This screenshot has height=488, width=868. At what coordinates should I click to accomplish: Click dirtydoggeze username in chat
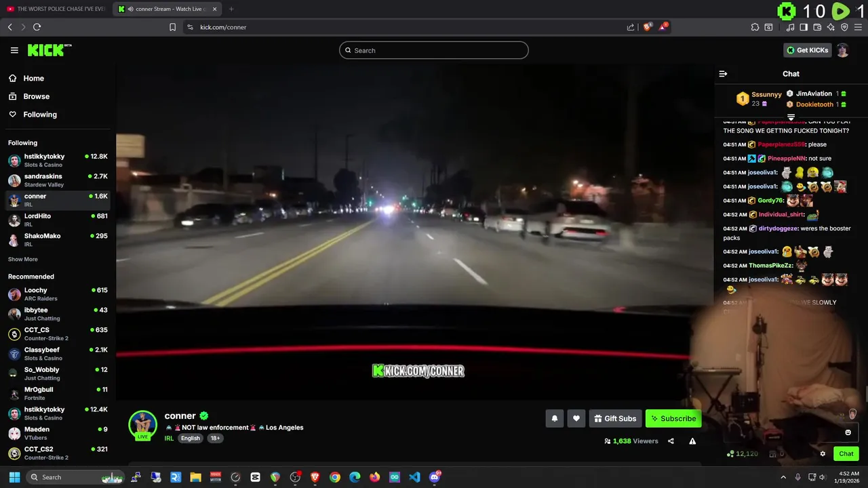pyautogui.click(x=777, y=228)
